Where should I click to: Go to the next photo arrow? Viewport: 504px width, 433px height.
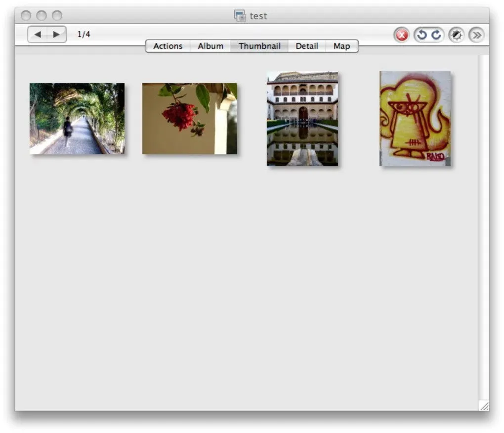click(56, 35)
